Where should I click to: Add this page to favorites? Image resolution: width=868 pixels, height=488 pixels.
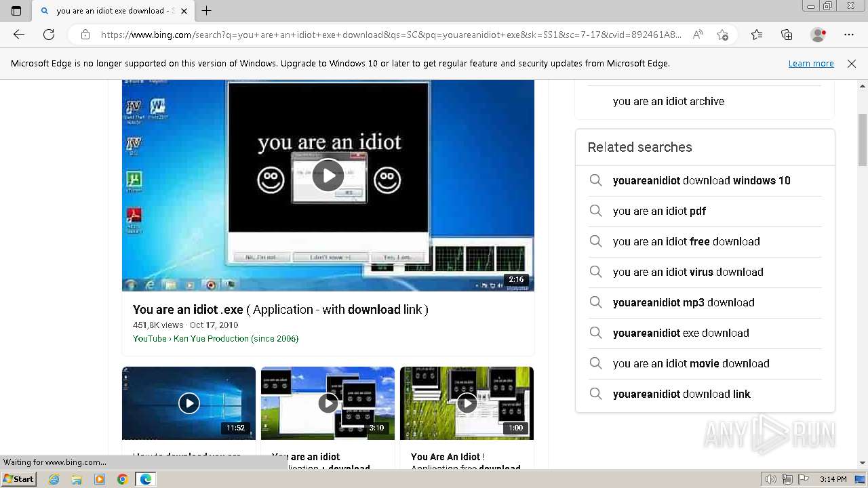pyautogui.click(x=723, y=35)
